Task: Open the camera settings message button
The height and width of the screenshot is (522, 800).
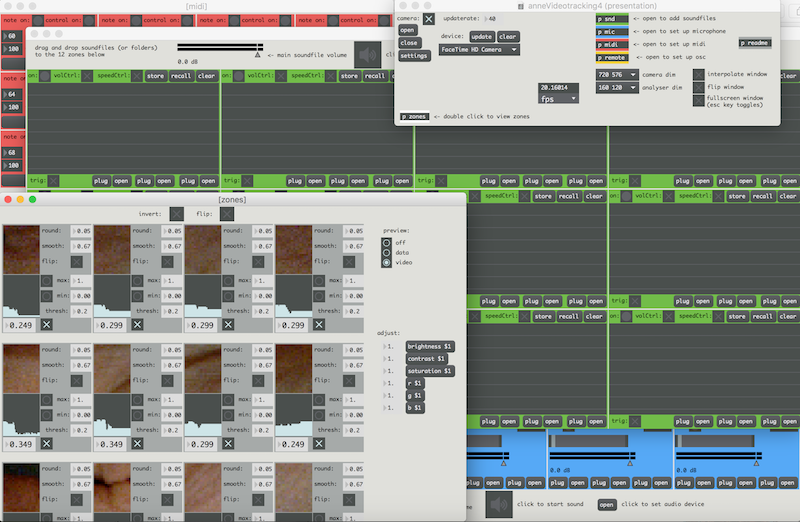Action: (x=414, y=56)
